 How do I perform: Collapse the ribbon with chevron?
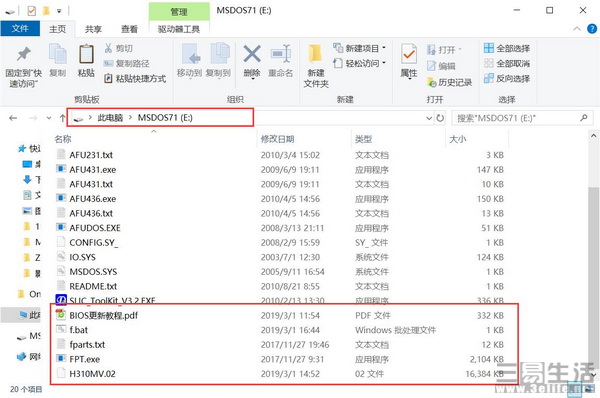tap(577, 29)
